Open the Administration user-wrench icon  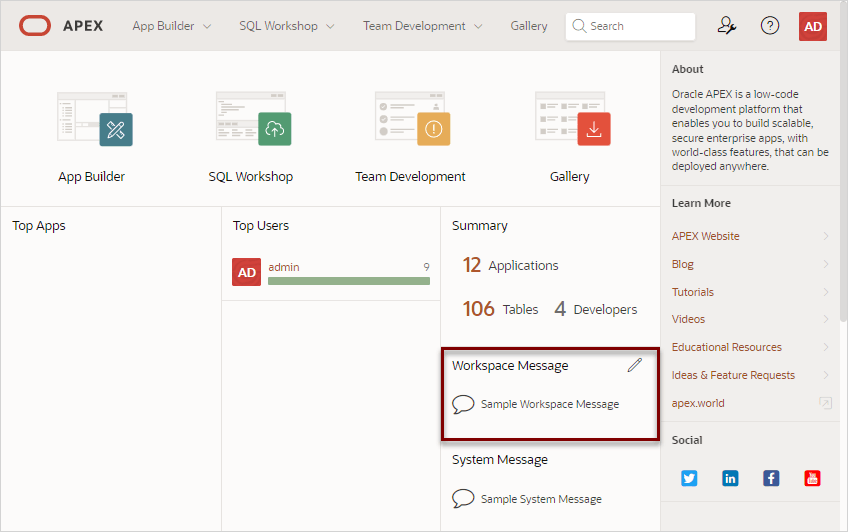click(727, 25)
